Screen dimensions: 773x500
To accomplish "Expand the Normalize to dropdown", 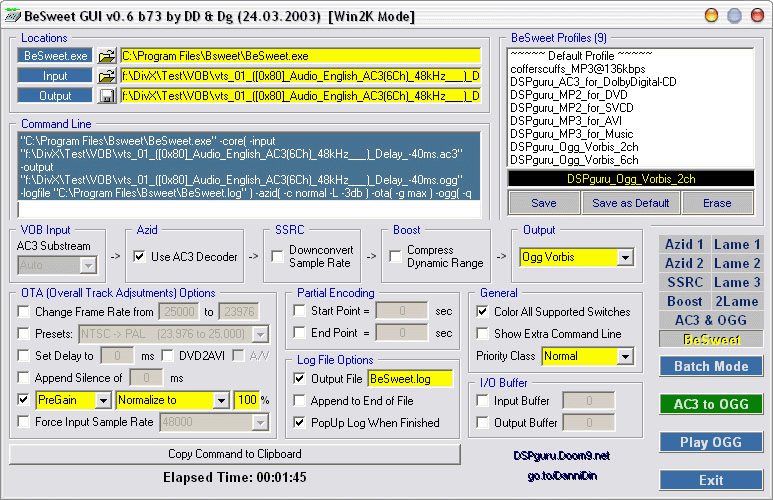I will click(x=221, y=400).
